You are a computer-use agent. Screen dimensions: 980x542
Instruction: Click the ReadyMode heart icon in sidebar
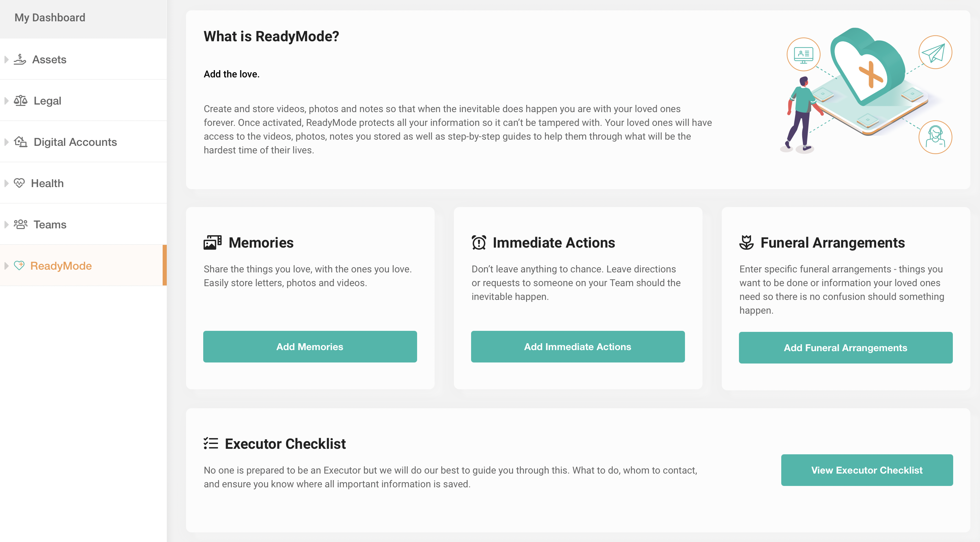click(x=19, y=266)
